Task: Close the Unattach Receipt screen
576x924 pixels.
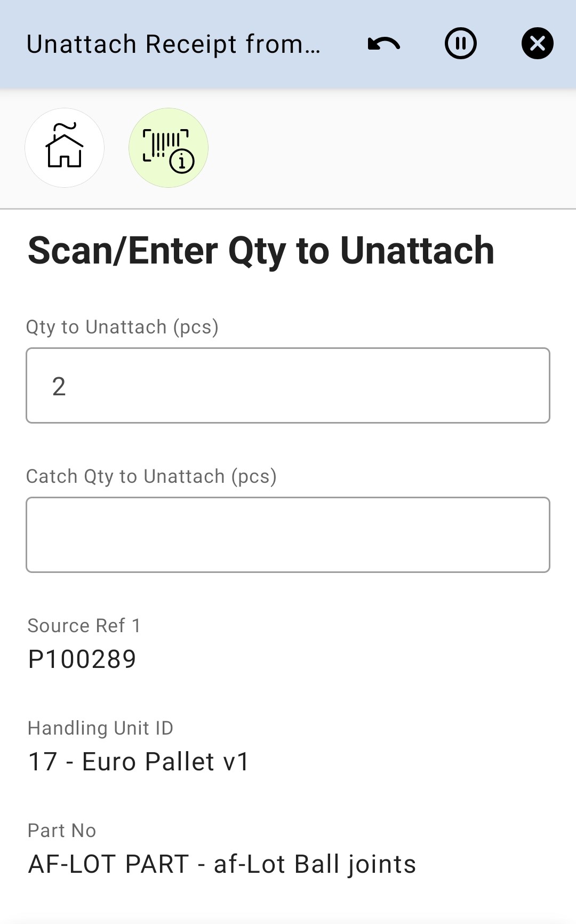Action: (x=537, y=44)
